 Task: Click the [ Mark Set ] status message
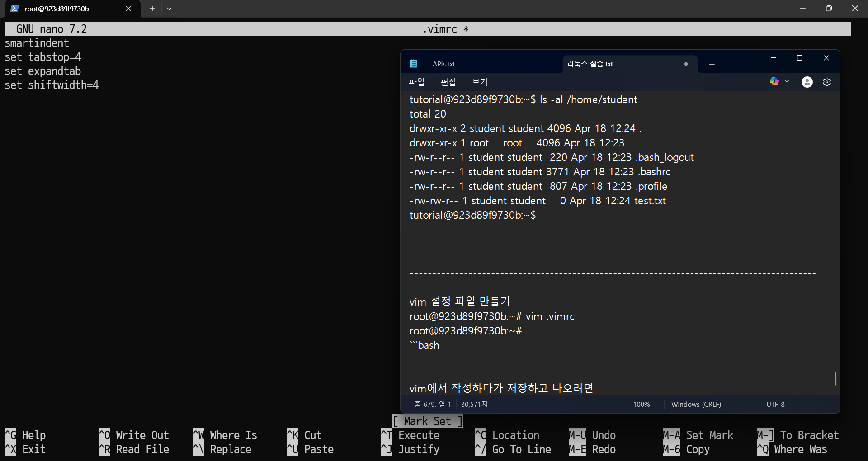click(x=428, y=421)
